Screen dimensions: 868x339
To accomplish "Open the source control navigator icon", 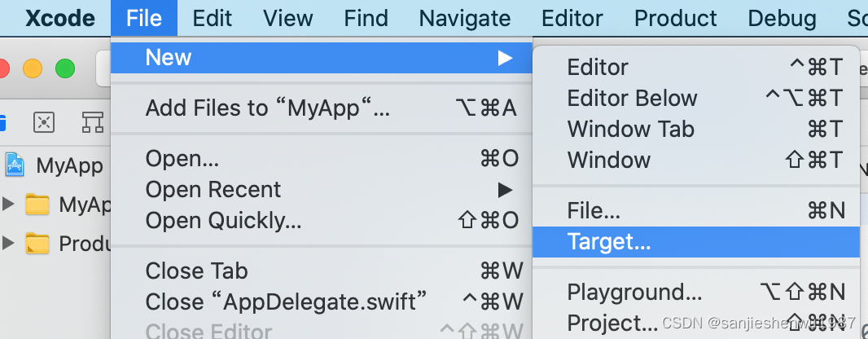I will pos(44,122).
